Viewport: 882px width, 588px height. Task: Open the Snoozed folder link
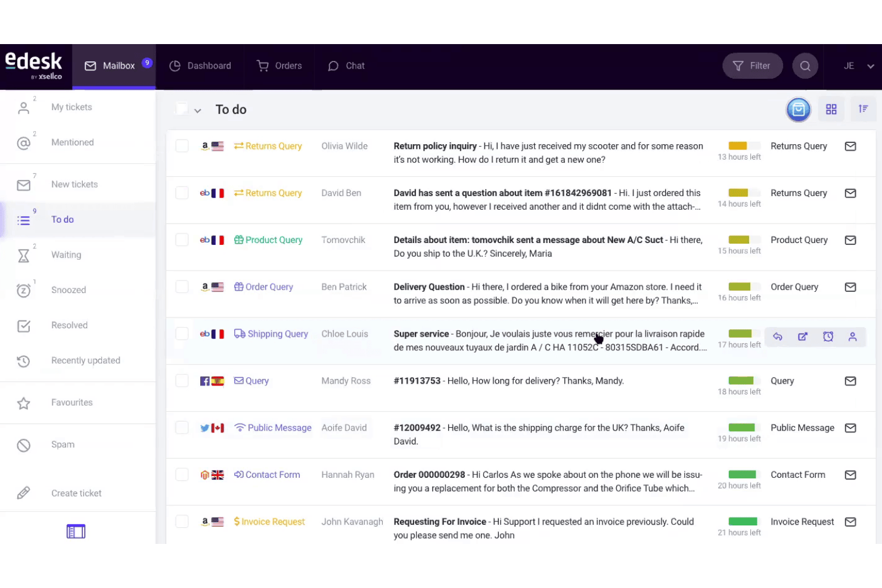tap(69, 290)
